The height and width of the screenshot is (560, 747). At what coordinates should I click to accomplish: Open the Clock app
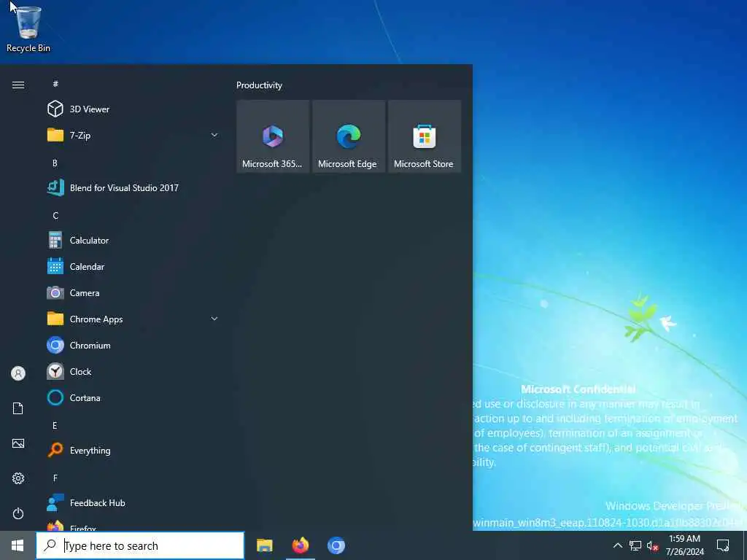coord(133,371)
